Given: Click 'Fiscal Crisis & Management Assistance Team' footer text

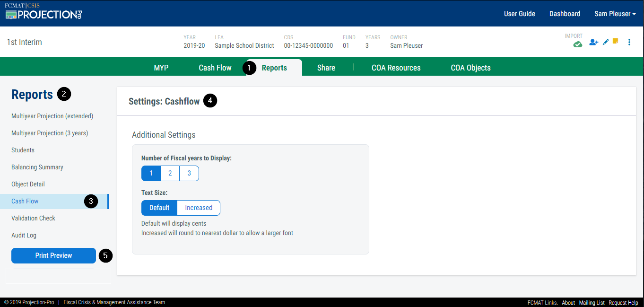Looking at the screenshot, I should coord(114,302).
